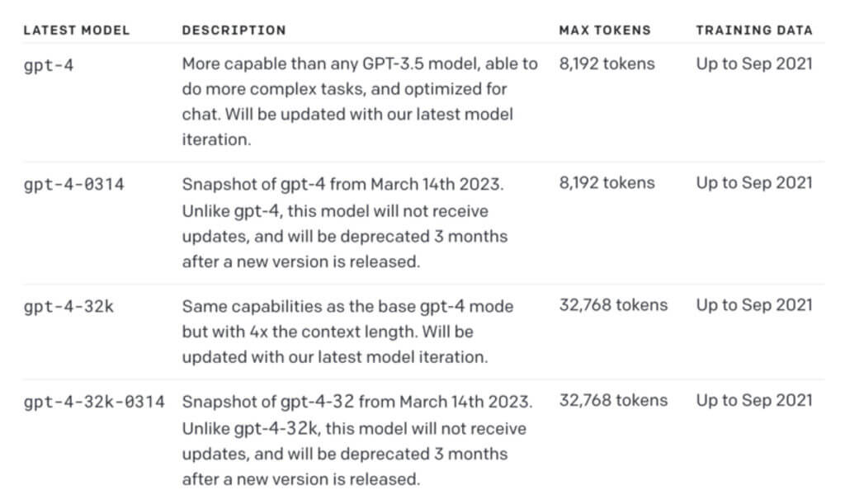This screenshot has width=845, height=504.
Task: Click the 32,768 tokens cell for gpt-4-32k-0314
Action: [613, 401]
